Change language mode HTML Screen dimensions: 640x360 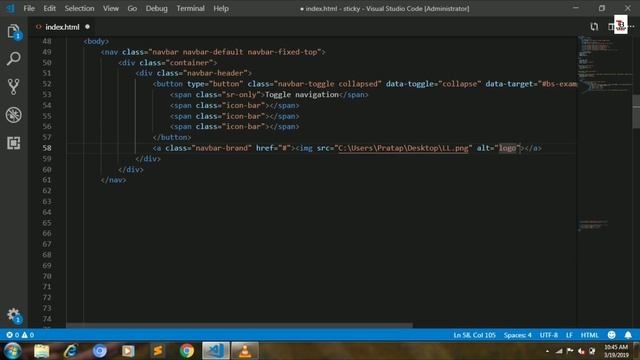pyautogui.click(x=589, y=335)
